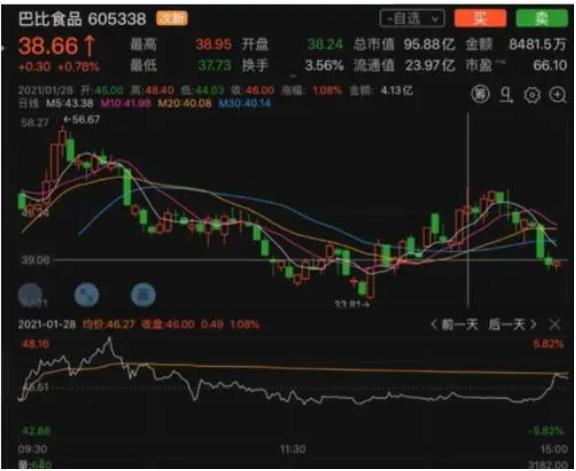Go to 后一天 next day
This screenshot has width=576, height=471.
(512, 325)
